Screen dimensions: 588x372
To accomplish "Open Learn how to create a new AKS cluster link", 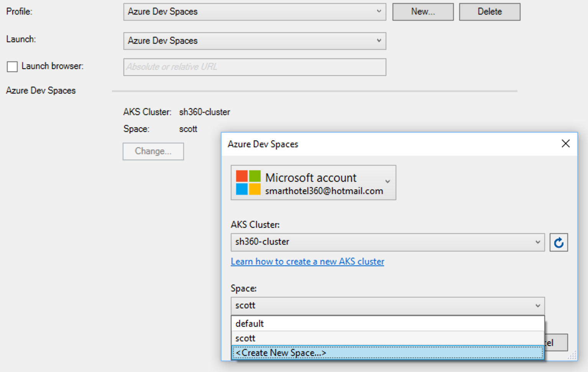I will (x=307, y=262).
